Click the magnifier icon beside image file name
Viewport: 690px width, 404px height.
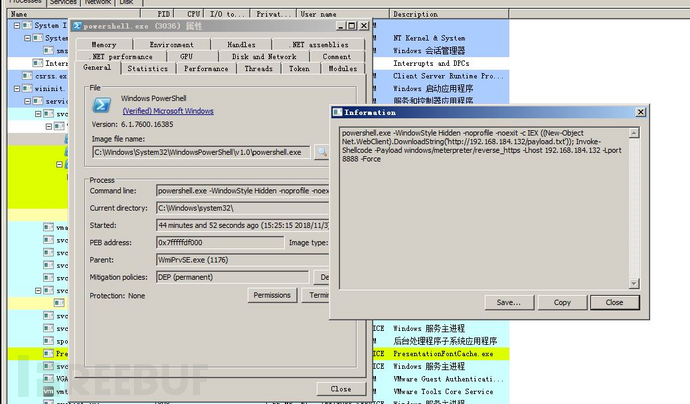point(322,152)
